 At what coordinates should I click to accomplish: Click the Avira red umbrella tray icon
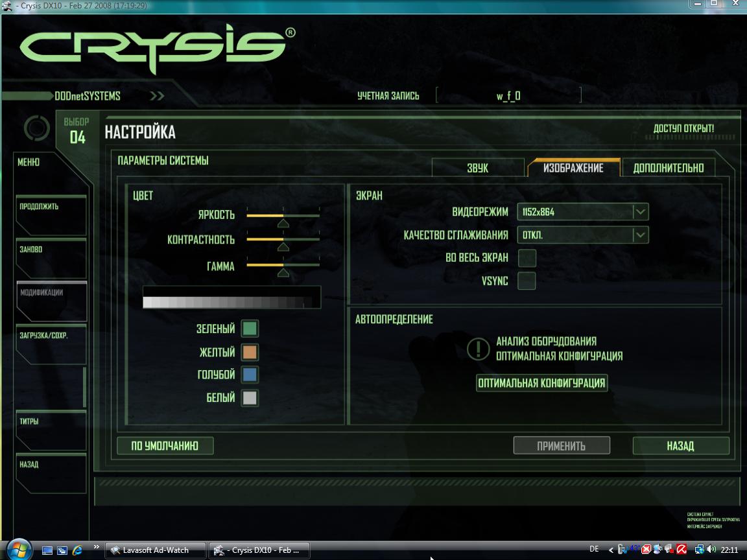[x=682, y=550]
